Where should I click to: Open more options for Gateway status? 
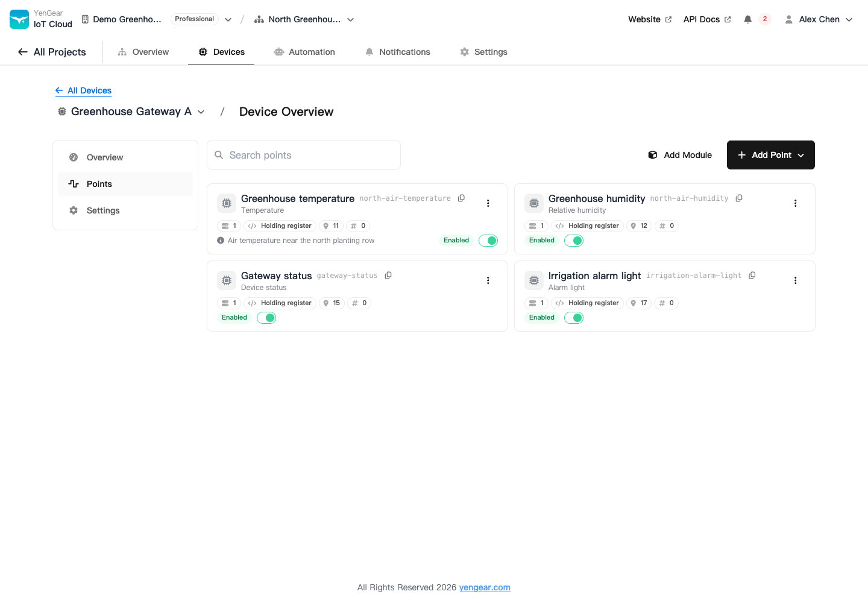pos(488,280)
